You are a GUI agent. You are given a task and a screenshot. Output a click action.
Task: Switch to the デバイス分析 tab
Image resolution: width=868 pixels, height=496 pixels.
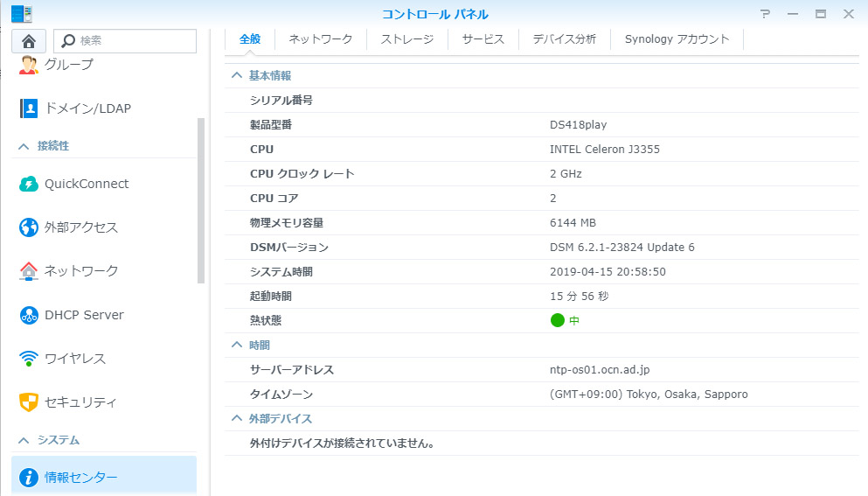pyautogui.click(x=564, y=38)
